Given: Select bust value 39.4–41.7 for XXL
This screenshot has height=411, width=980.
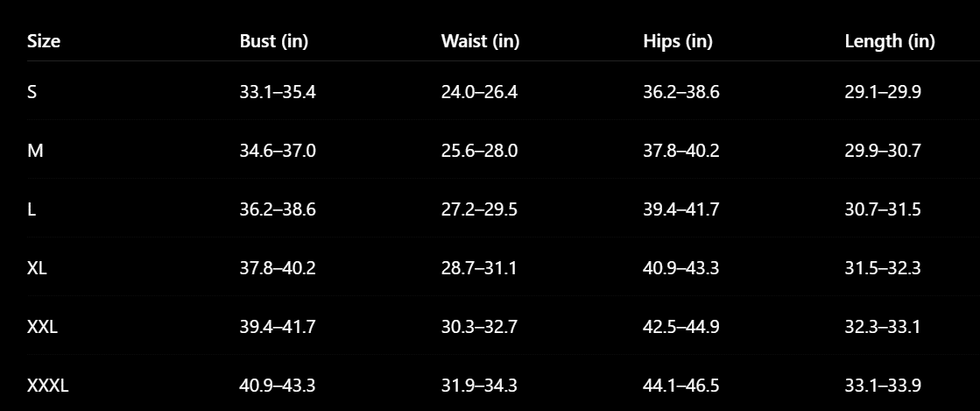Looking at the screenshot, I should (x=278, y=327).
